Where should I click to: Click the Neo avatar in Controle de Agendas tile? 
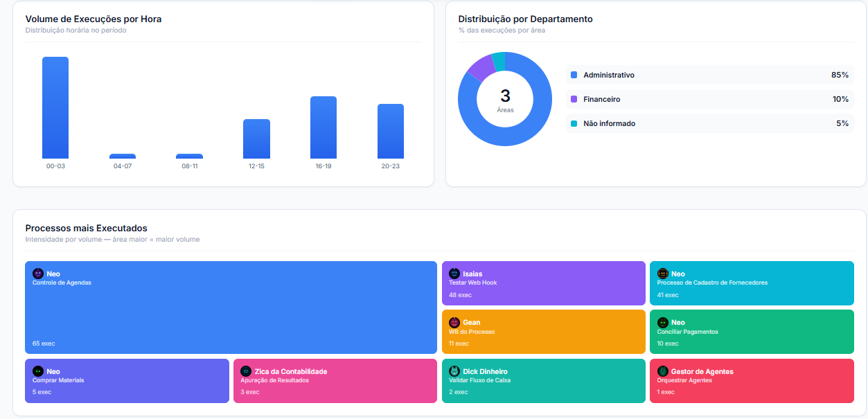point(38,274)
